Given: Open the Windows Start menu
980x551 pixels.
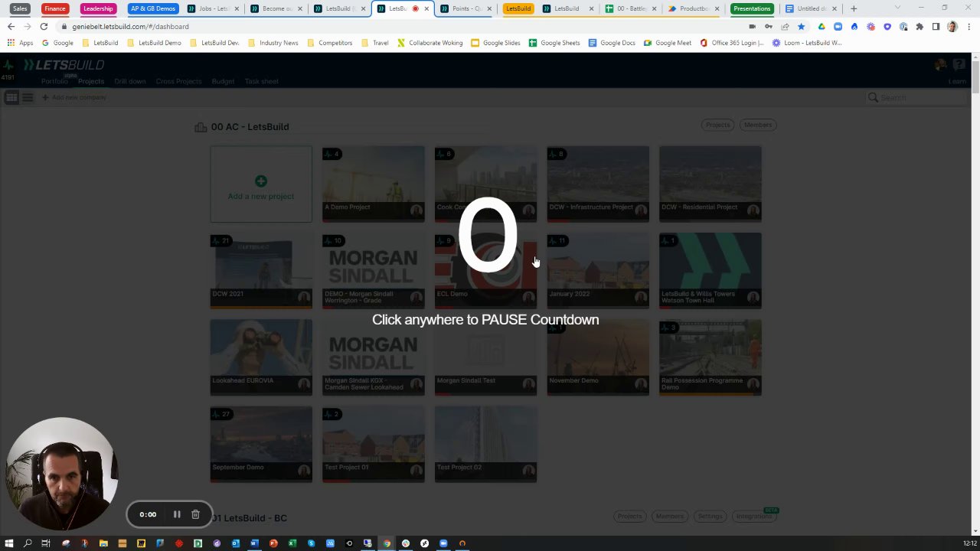Looking at the screenshot, I should [9, 543].
